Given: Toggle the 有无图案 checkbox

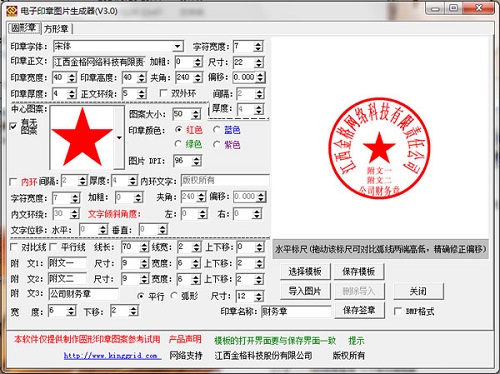Looking at the screenshot, I should pyautogui.click(x=13, y=126).
